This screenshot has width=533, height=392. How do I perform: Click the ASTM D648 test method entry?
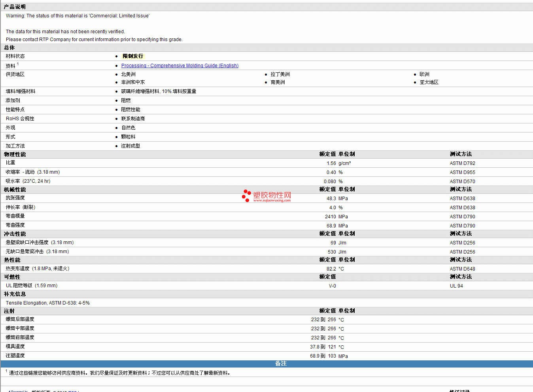(x=462, y=269)
